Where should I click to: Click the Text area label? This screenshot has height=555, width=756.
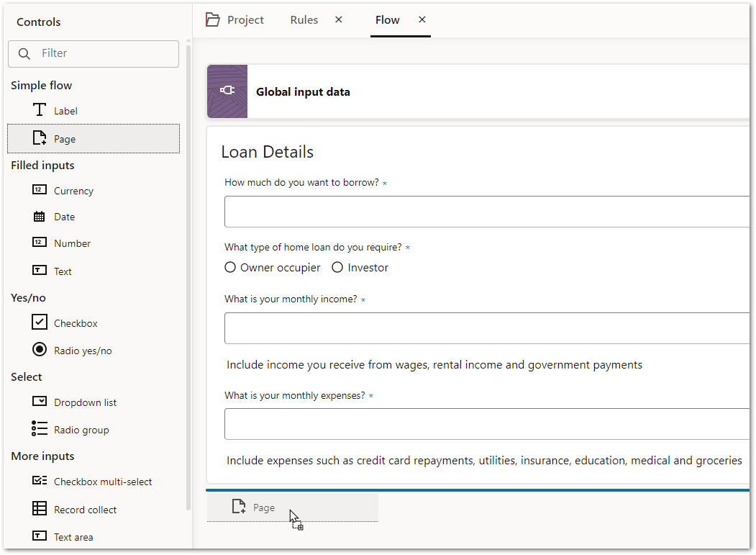coord(73,537)
